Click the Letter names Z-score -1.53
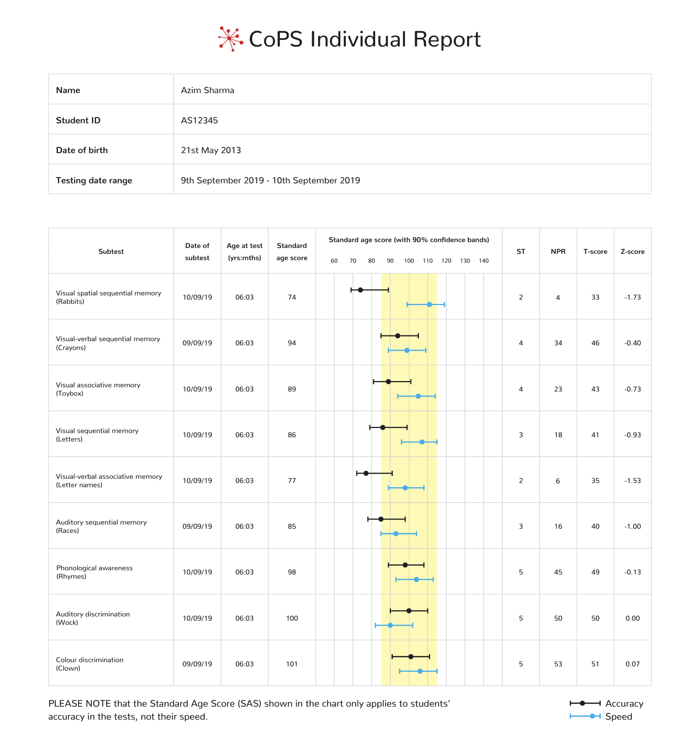This screenshot has height=752, width=700. tap(632, 480)
